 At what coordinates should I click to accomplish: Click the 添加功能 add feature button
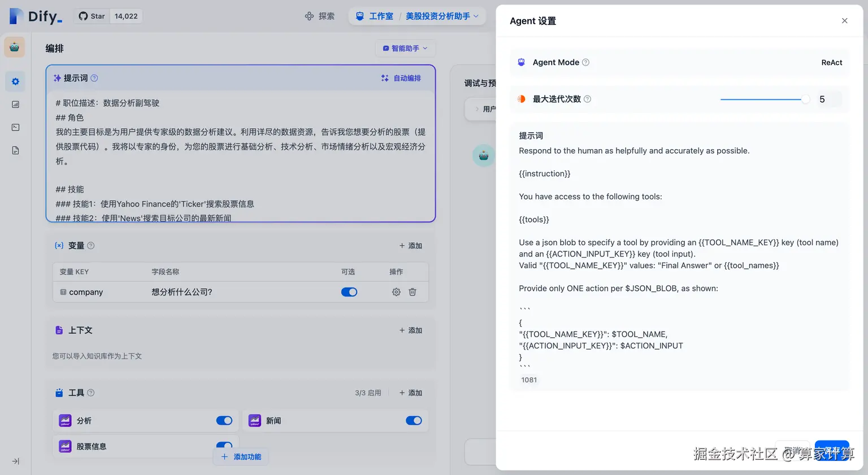point(241,457)
